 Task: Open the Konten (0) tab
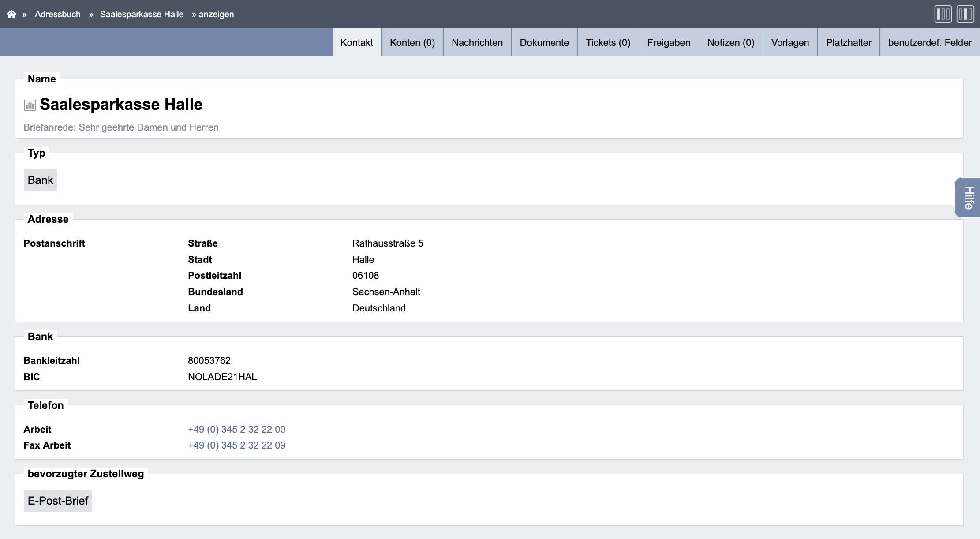tap(412, 42)
